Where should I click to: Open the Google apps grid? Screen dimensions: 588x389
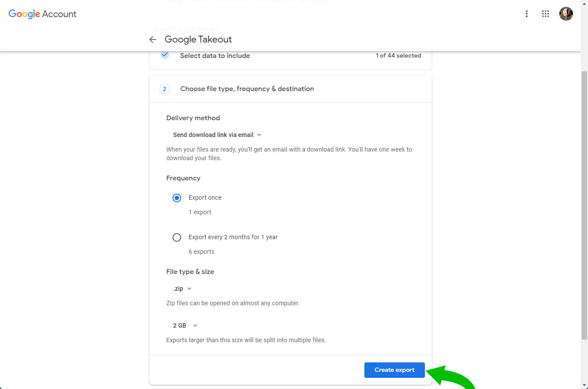[x=546, y=14]
